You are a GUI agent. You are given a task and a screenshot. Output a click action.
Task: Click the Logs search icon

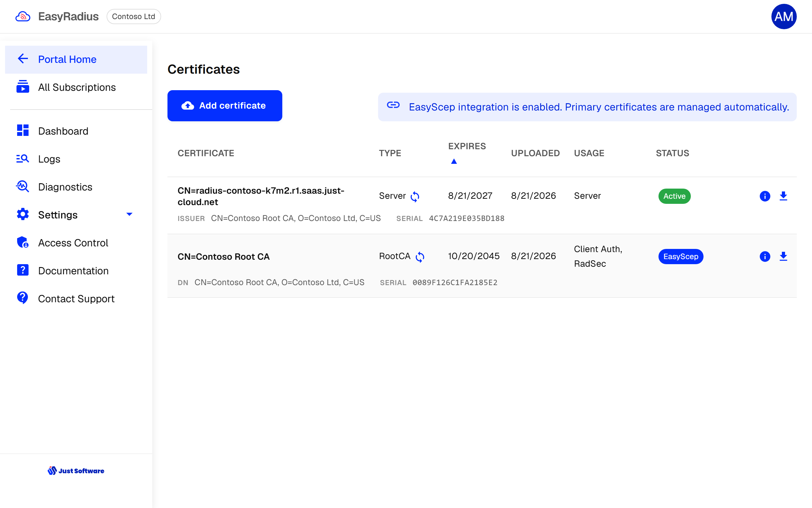[x=23, y=158]
